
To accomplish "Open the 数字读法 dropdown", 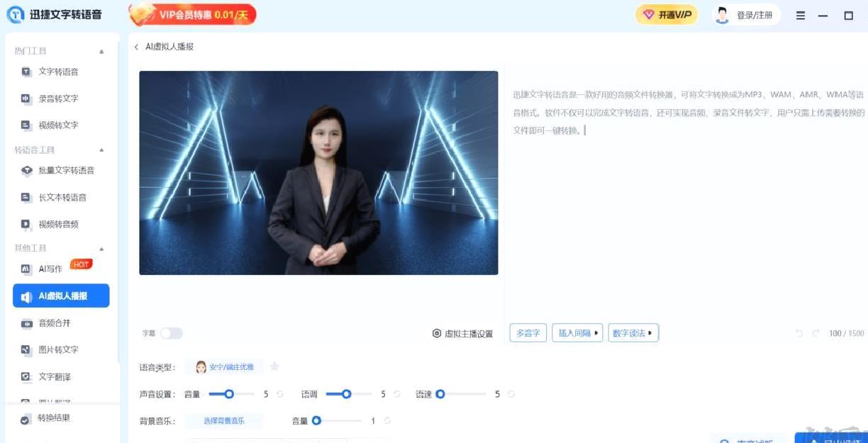I will point(633,333).
